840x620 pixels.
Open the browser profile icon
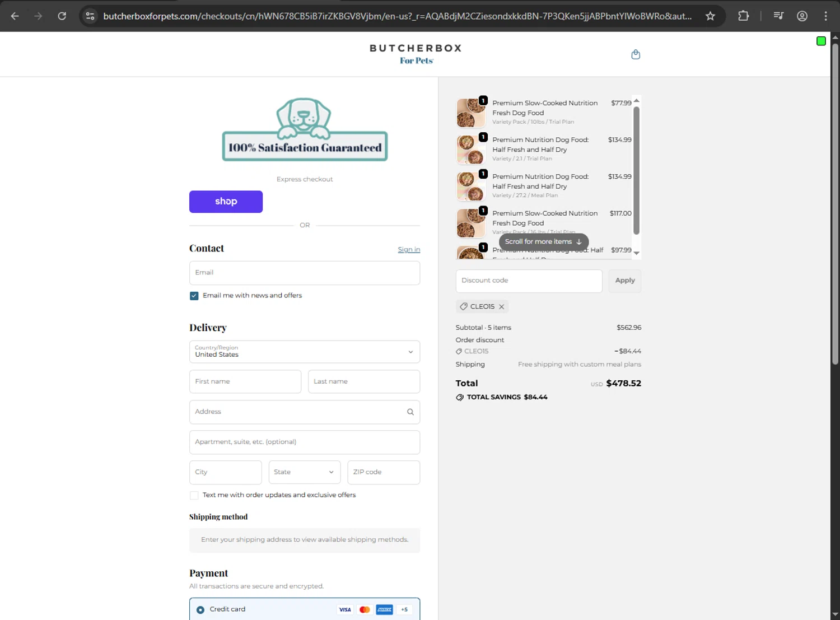pyautogui.click(x=802, y=16)
